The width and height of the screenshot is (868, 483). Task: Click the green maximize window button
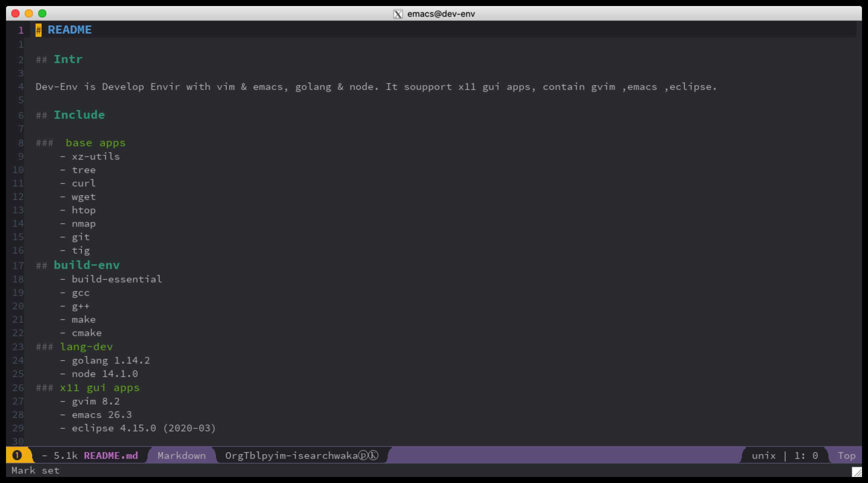[x=42, y=13]
